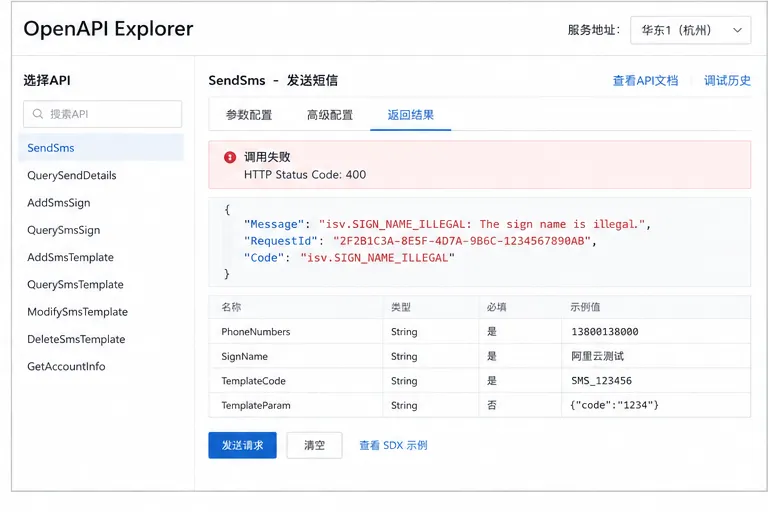The image size is (768, 512).
Task: Open the 服务地址 region dropdown 华东1（杭州）
Action: tap(690, 30)
